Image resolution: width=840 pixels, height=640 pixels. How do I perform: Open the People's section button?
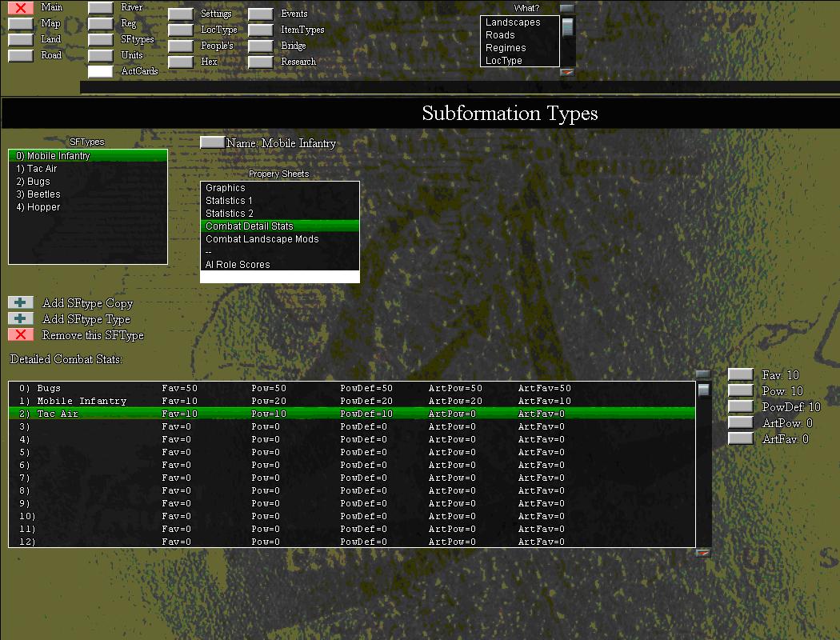(x=181, y=46)
